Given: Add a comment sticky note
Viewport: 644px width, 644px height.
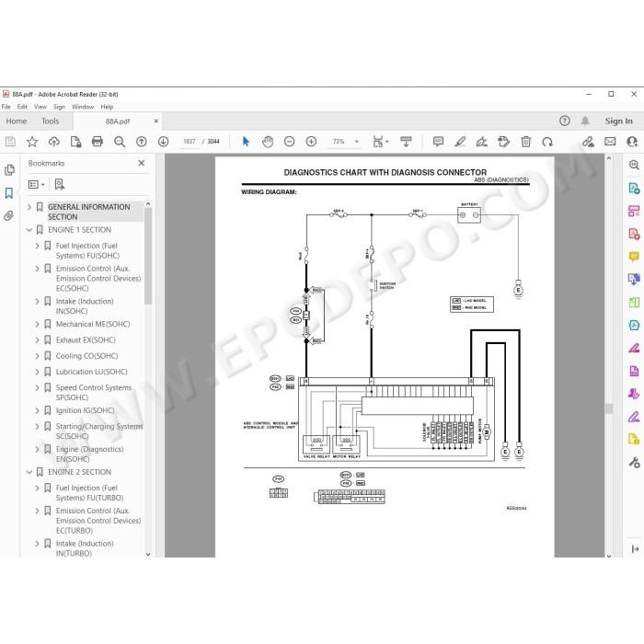Looking at the screenshot, I should click(438, 142).
